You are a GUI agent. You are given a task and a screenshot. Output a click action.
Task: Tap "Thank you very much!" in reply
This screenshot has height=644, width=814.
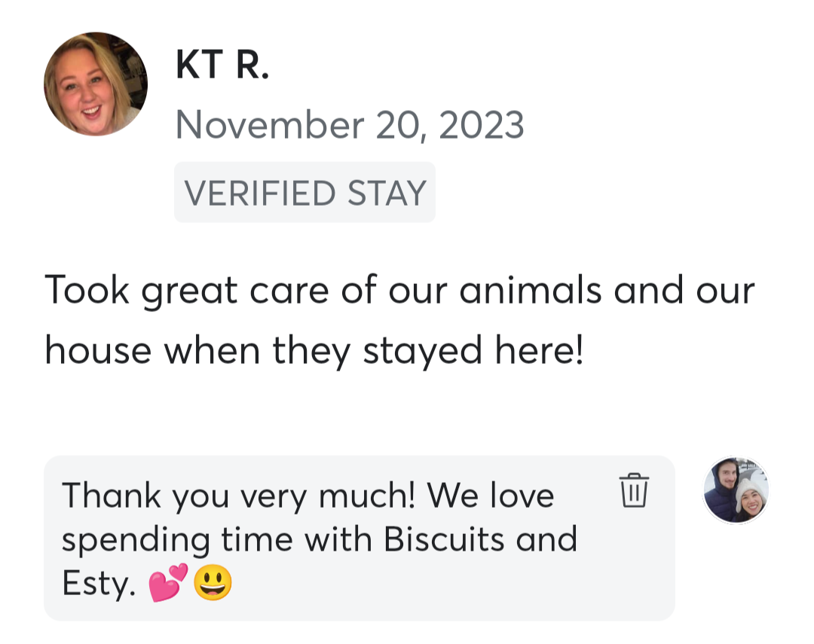click(x=238, y=496)
